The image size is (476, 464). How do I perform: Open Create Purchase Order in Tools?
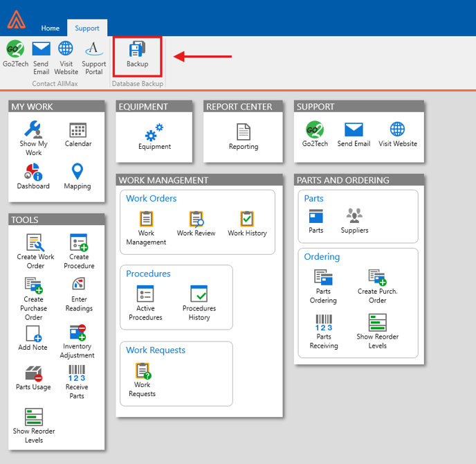click(x=33, y=298)
